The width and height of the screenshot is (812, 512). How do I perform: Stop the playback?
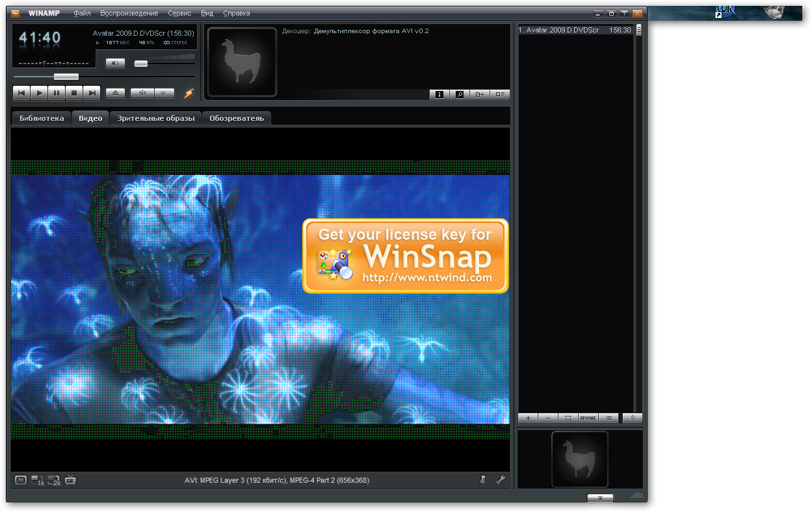point(74,93)
